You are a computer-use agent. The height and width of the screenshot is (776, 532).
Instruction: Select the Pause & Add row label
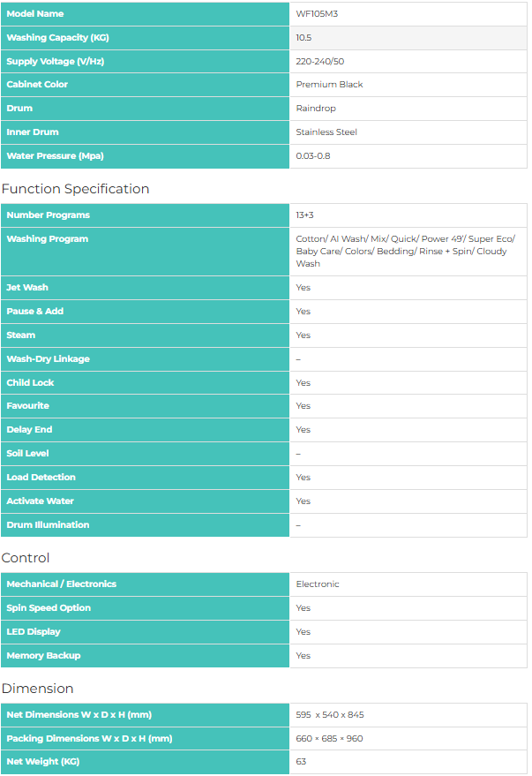tap(35, 312)
